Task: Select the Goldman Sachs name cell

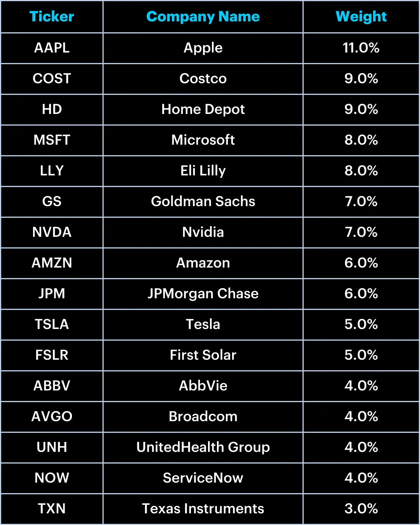Action: click(x=203, y=201)
